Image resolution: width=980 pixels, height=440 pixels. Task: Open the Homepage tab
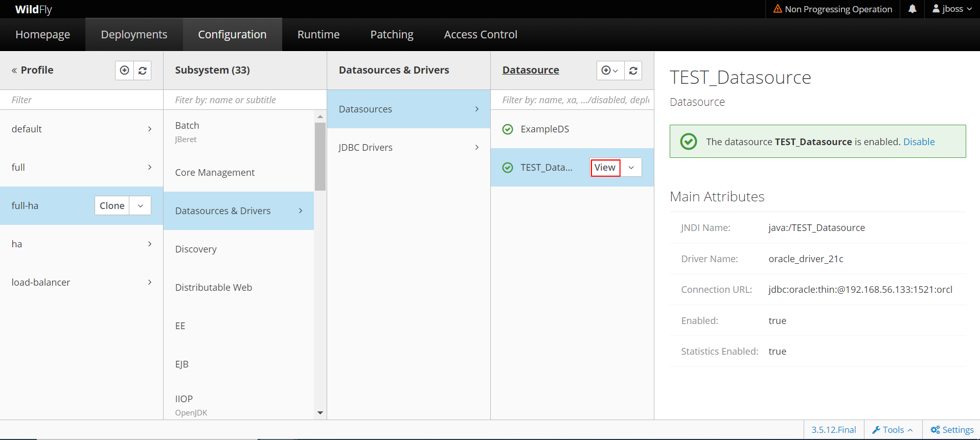coord(43,35)
